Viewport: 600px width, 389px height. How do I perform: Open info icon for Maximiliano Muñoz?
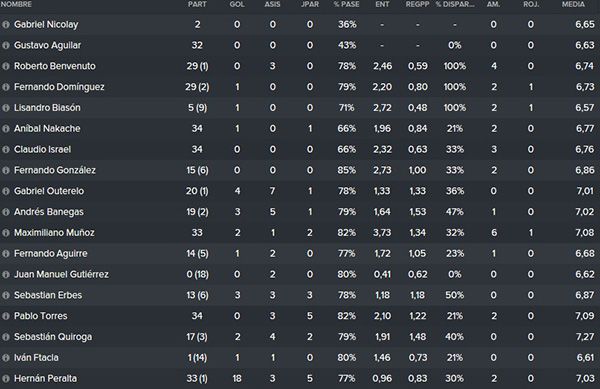point(6,233)
